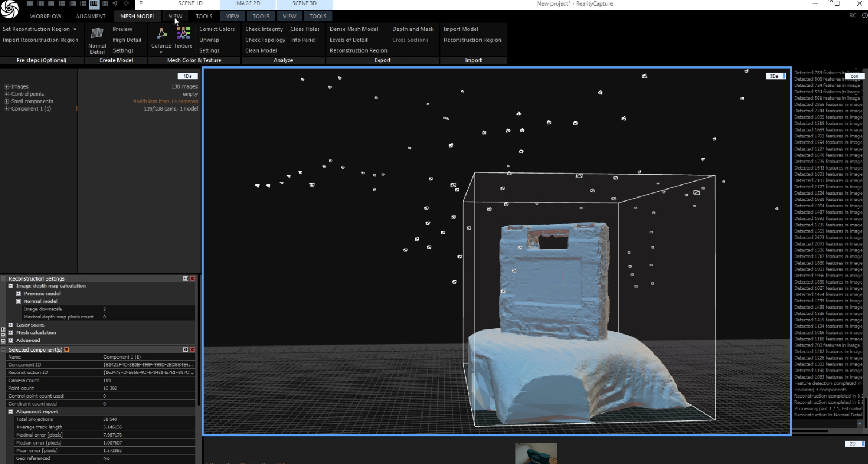Click the undo arrow in quick toolbar
This screenshot has height=464, width=868.
pyautogui.click(x=115, y=3)
